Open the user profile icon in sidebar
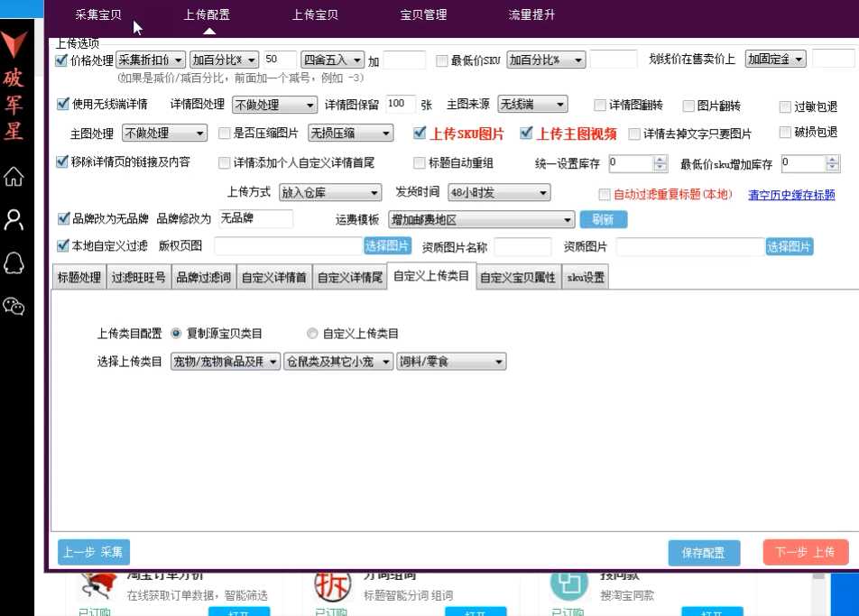Viewport: 859px width, 616px height. [x=14, y=219]
